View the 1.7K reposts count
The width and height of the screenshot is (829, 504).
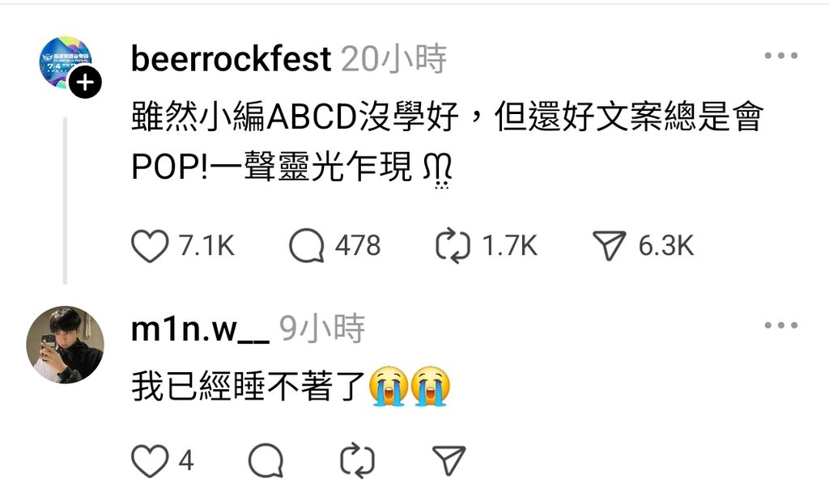pyautogui.click(x=510, y=246)
